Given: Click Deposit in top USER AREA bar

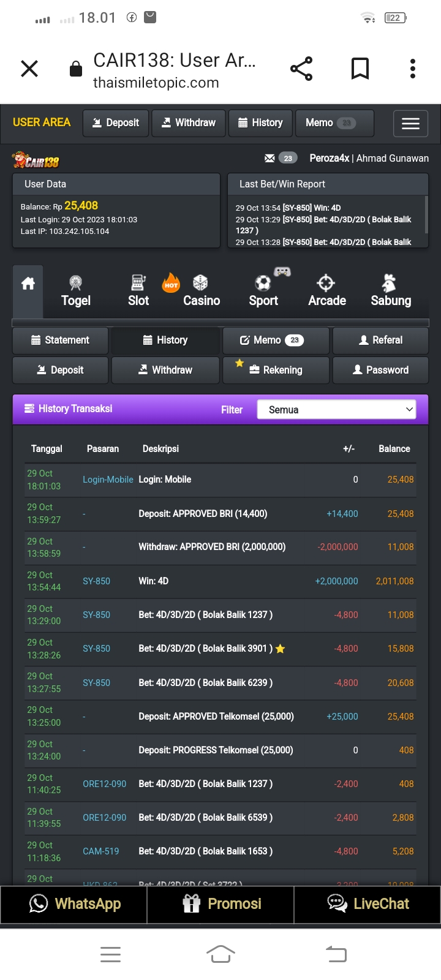Looking at the screenshot, I should point(116,123).
